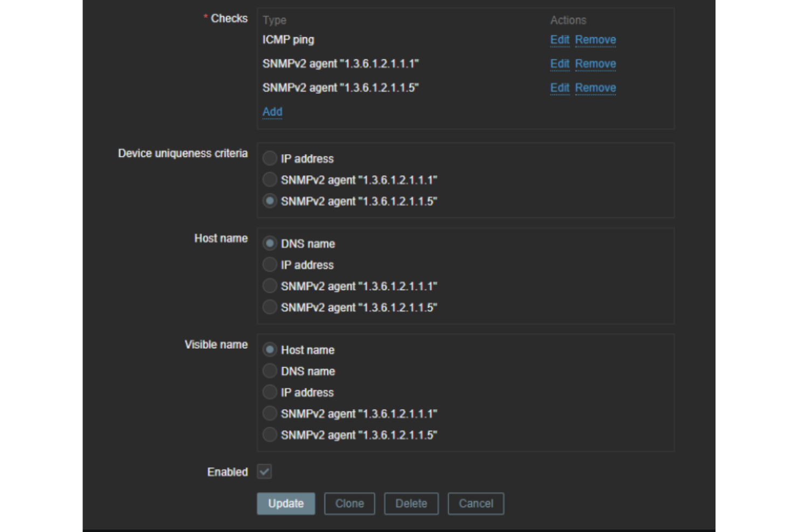Set Visible name to Host name
798x532 pixels.
269,350
